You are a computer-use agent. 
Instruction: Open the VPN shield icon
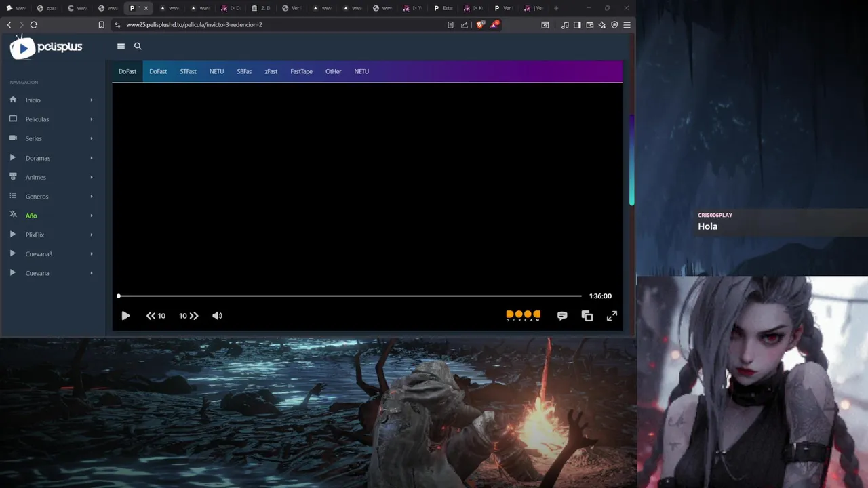[x=614, y=25]
